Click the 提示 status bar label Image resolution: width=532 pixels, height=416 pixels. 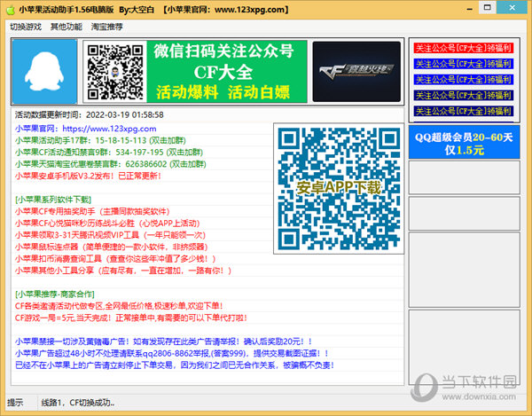(15, 403)
